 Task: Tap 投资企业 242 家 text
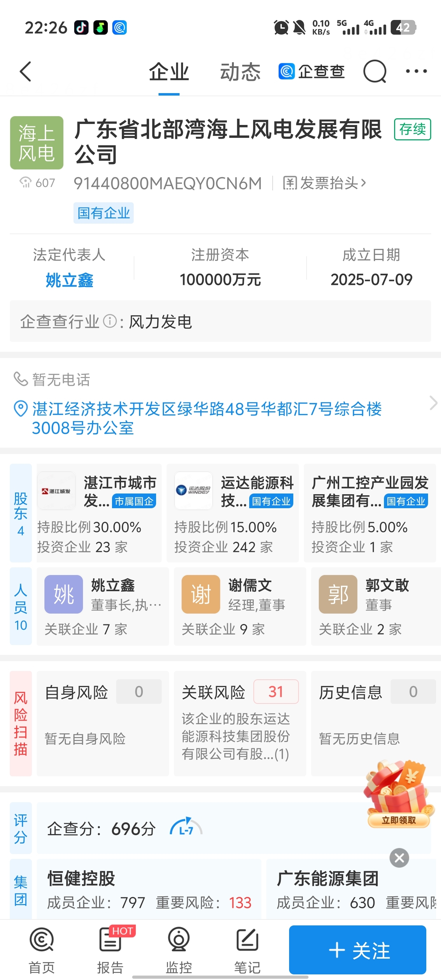point(224,547)
